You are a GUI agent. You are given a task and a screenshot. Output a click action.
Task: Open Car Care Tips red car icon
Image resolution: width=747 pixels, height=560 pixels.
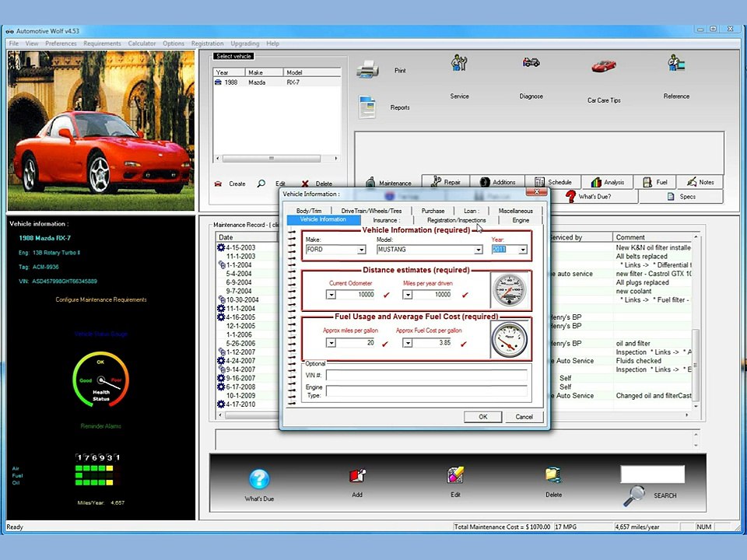coord(604,65)
